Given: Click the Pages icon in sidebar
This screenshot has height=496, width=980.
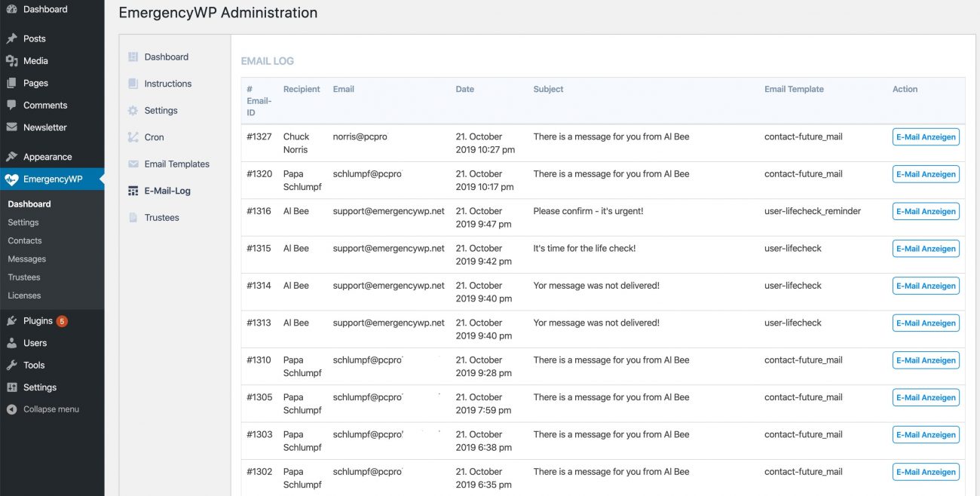Looking at the screenshot, I should (11, 83).
